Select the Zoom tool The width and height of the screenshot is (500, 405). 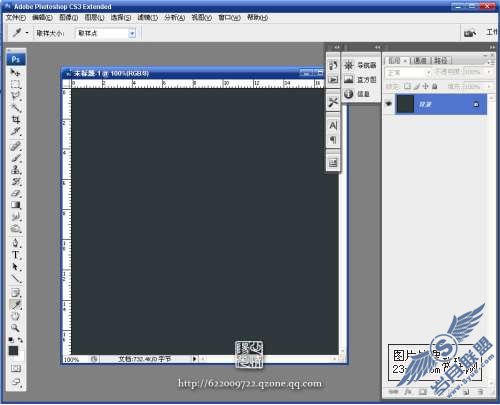tap(15, 328)
